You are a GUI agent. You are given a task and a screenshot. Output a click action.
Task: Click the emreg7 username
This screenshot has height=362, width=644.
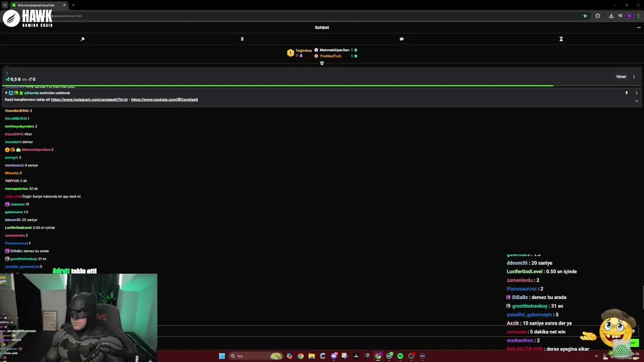click(x=11, y=157)
